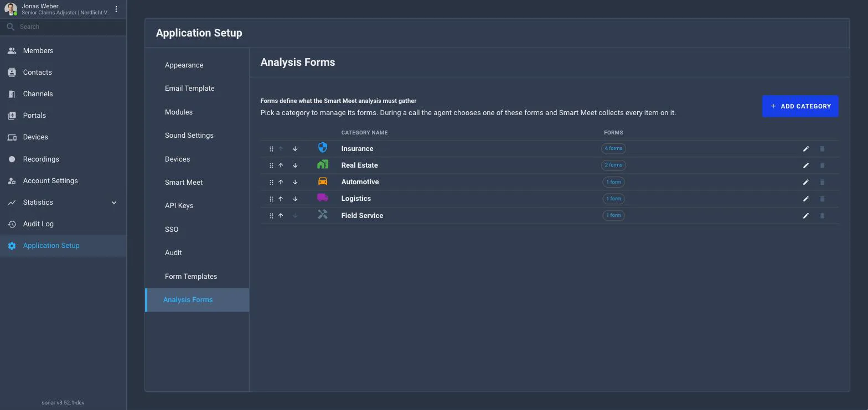This screenshot has width=868, height=410.
Task: Open Recordings in the sidebar
Action: click(x=63, y=159)
